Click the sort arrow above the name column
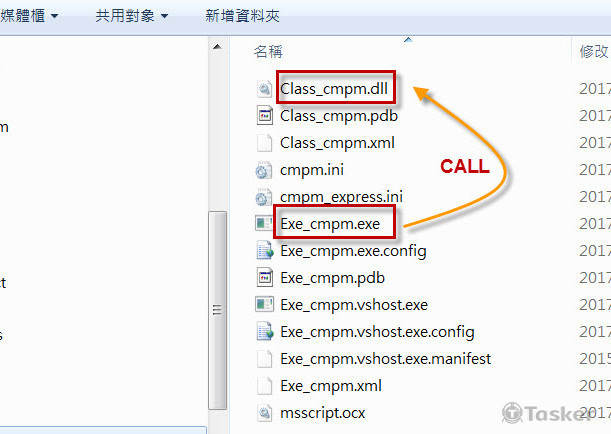The image size is (611, 434). (x=407, y=40)
